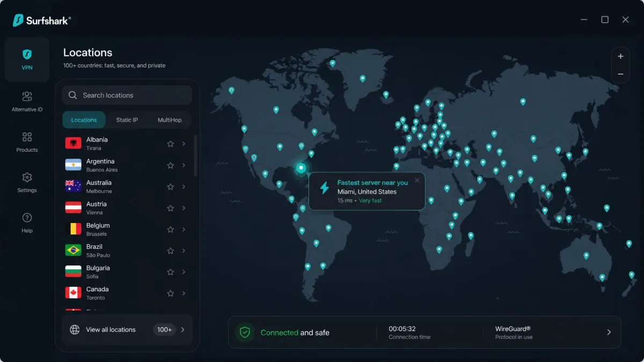Favorite Brazil with its star
The height and width of the screenshot is (362, 644).
click(170, 250)
